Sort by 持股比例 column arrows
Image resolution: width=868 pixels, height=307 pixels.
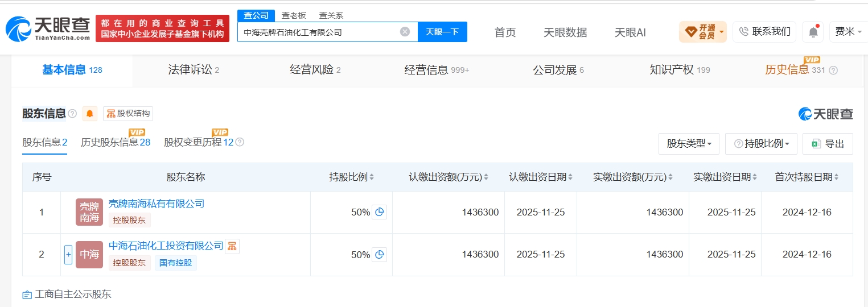click(372, 177)
